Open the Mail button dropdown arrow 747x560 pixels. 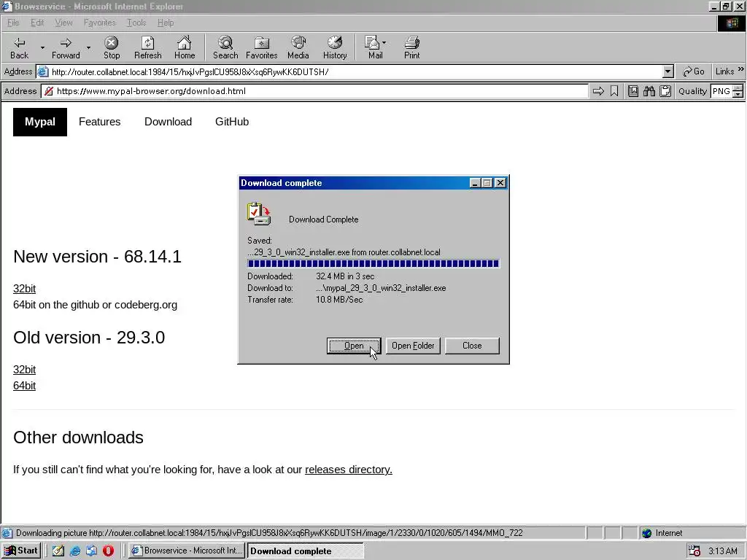tap(384, 43)
